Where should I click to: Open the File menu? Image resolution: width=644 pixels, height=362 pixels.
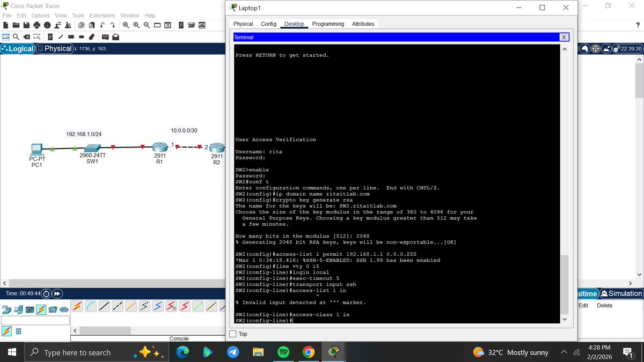coord(7,16)
